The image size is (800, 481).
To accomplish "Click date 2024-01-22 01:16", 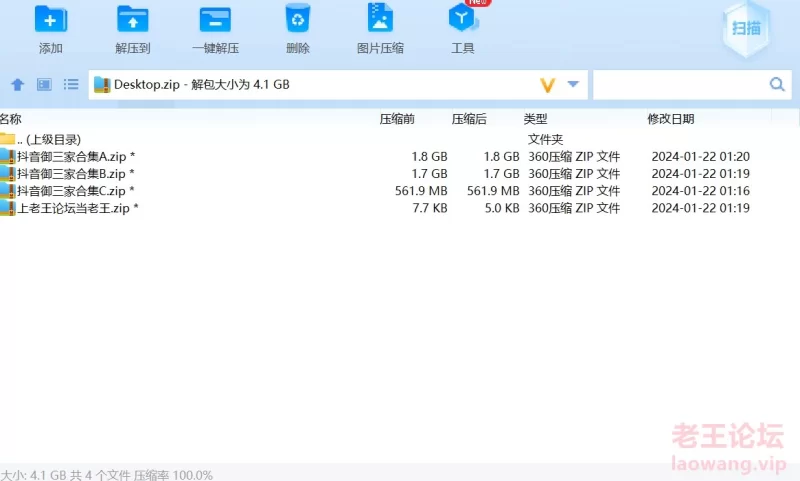I will [x=701, y=191].
